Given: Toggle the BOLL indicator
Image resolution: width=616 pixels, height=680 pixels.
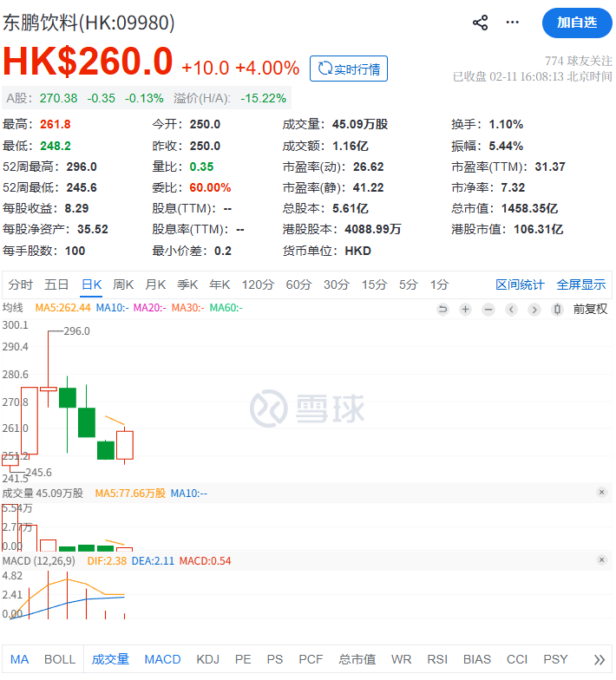Looking at the screenshot, I should tap(60, 659).
